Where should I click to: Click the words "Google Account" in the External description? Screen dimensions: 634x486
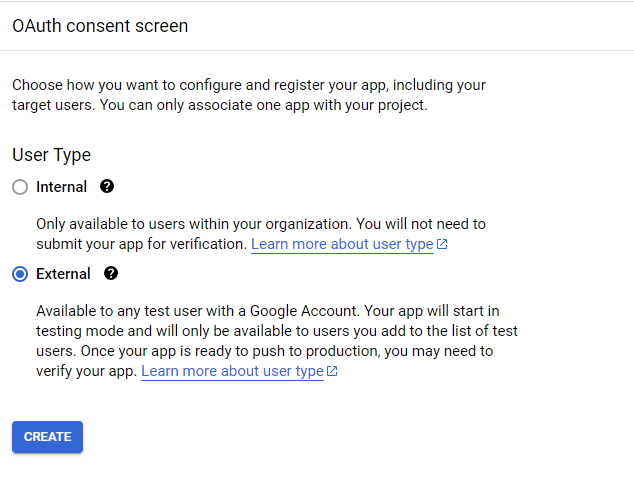(304, 311)
